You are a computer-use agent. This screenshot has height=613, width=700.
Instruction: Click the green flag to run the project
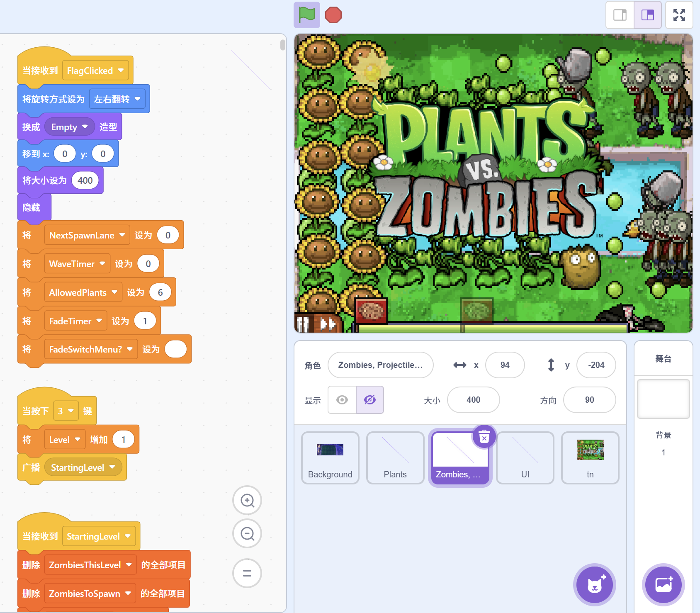[307, 15]
